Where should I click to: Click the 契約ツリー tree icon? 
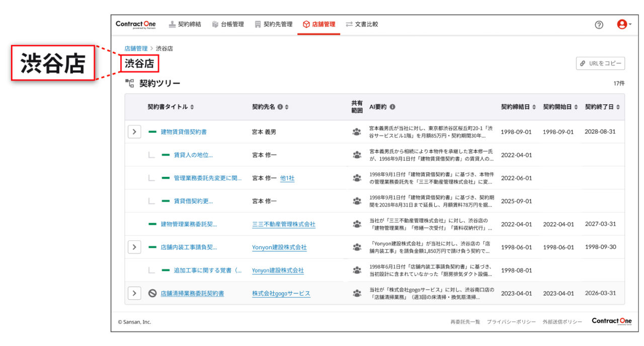(129, 84)
